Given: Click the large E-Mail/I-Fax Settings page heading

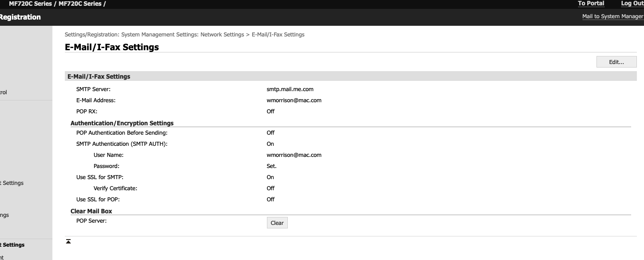Looking at the screenshot, I should coord(111,47).
